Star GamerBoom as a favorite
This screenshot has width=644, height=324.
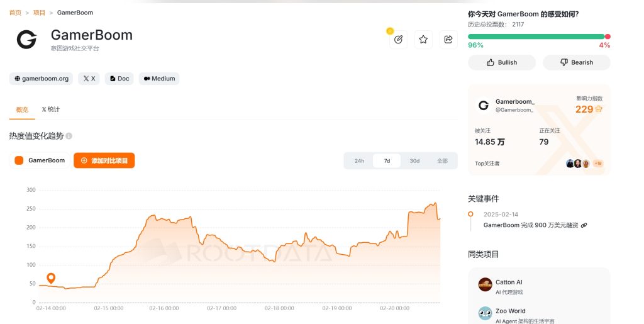pos(423,40)
